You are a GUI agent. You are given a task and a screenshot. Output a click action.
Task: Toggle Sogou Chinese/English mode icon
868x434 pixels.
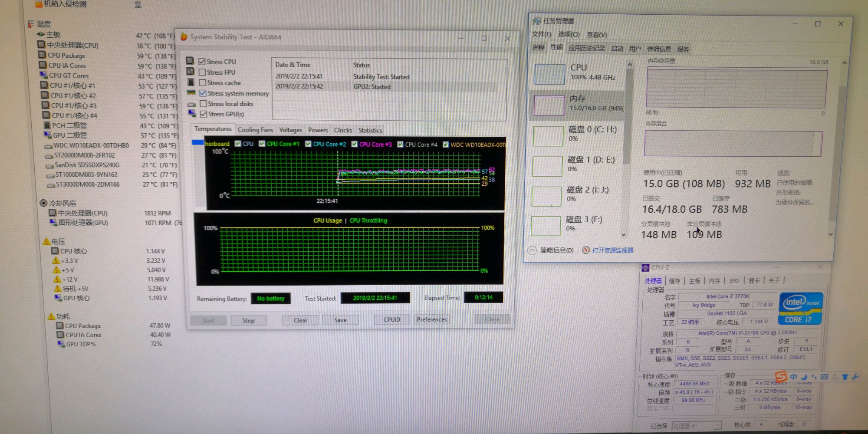(x=794, y=377)
